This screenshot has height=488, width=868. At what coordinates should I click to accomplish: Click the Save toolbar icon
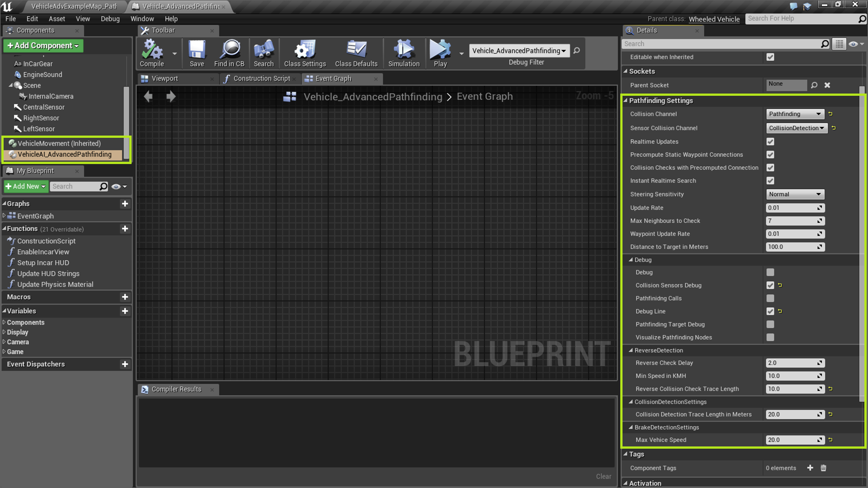tap(196, 52)
